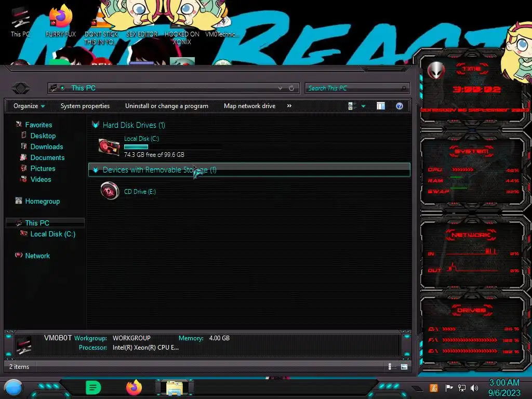Open Firefox from the taskbar
This screenshot has width=532, height=399.
coord(134,388)
